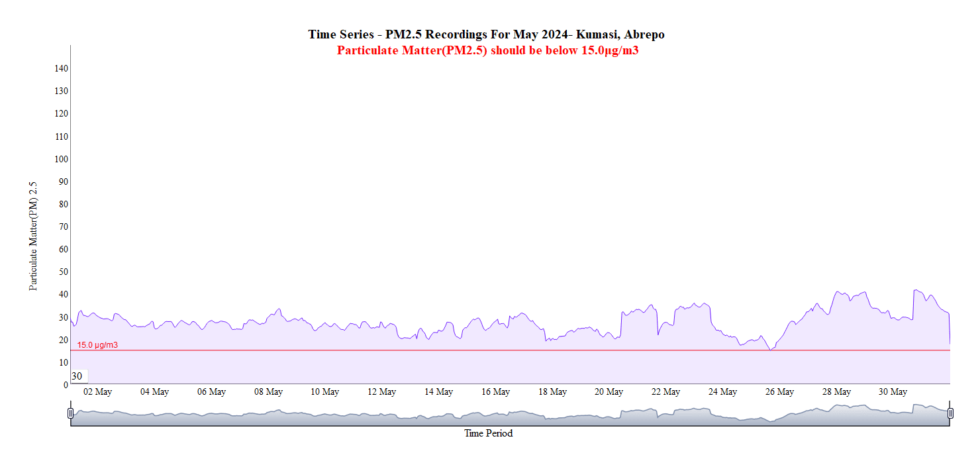Click the range selector overview chart

[x=510, y=417]
